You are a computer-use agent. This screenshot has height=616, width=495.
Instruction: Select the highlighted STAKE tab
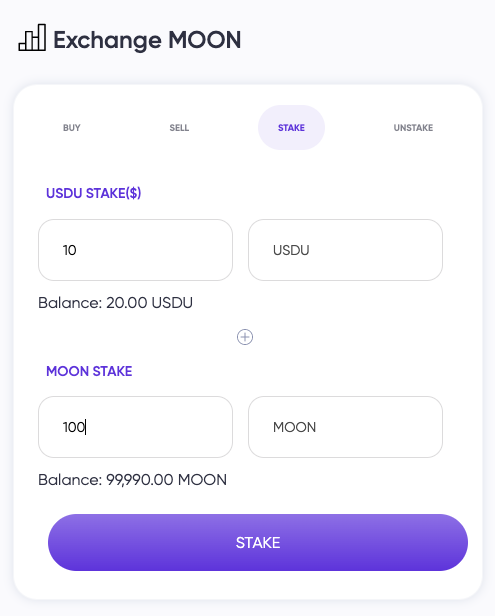(x=291, y=128)
